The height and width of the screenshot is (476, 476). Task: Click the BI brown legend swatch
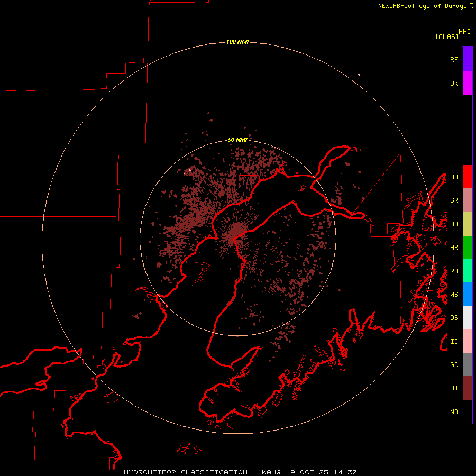pos(467,388)
